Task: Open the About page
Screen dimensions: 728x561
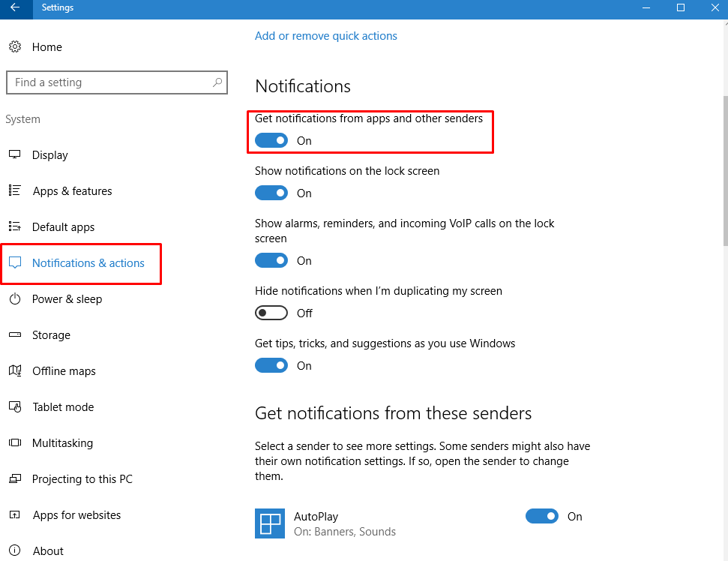Action: click(48, 550)
